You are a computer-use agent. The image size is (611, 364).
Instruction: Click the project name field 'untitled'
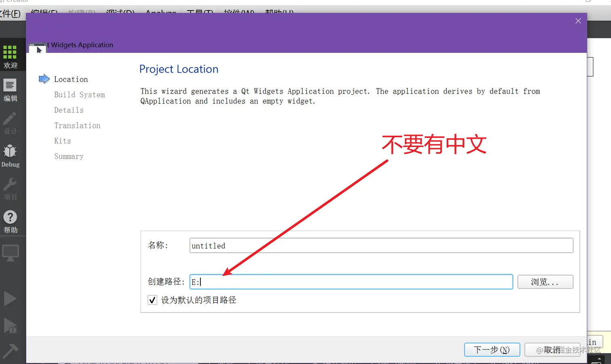coord(381,245)
